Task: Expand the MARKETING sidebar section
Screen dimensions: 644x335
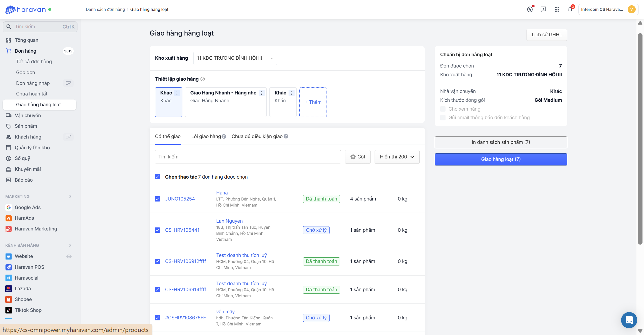Action: click(70, 196)
